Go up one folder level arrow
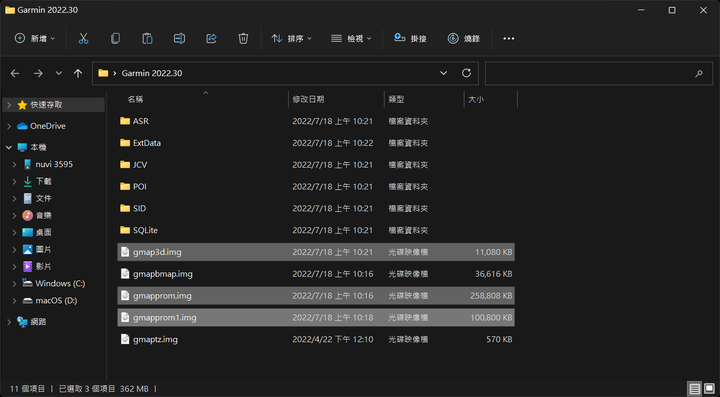The width and height of the screenshot is (720, 397). [x=78, y=73]
